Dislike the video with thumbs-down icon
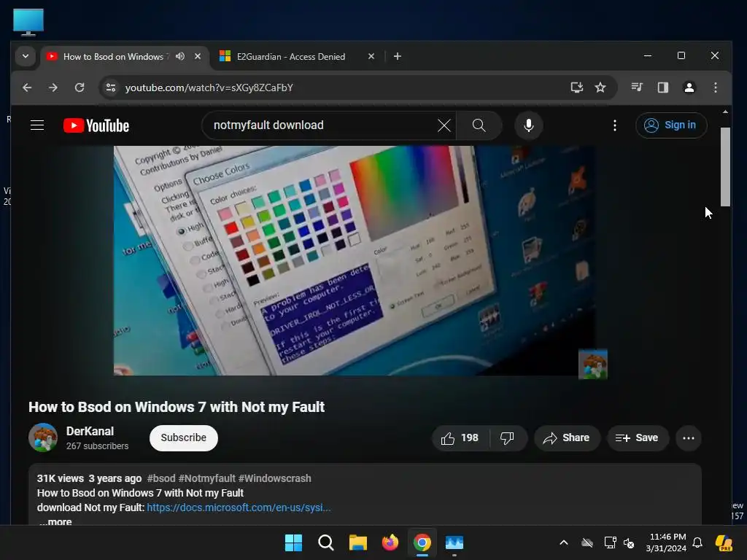The height and width of the screenshot is (560, 747). [x=508, y=438]
